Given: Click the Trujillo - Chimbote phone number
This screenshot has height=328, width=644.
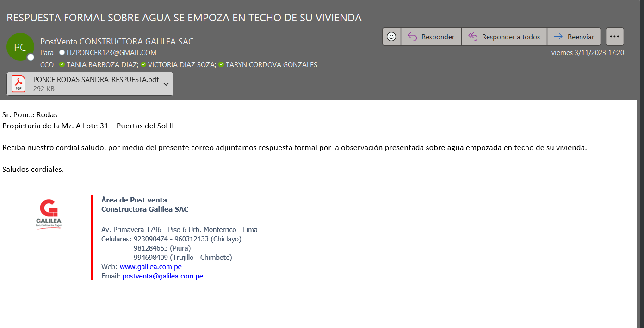Looking at the screenshot, I should click(x=183, y=258).
